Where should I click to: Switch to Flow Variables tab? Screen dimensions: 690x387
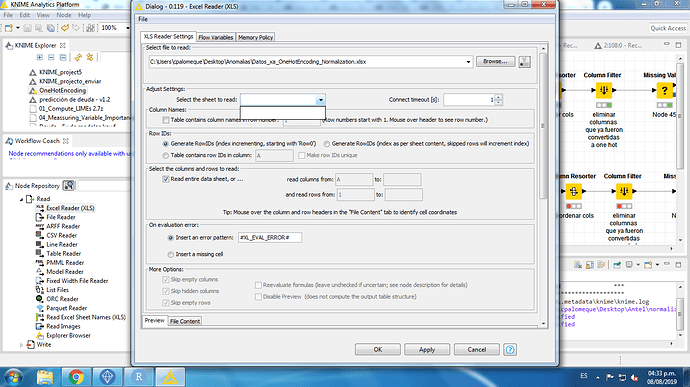pyautogui.click(x=216, y=37)
